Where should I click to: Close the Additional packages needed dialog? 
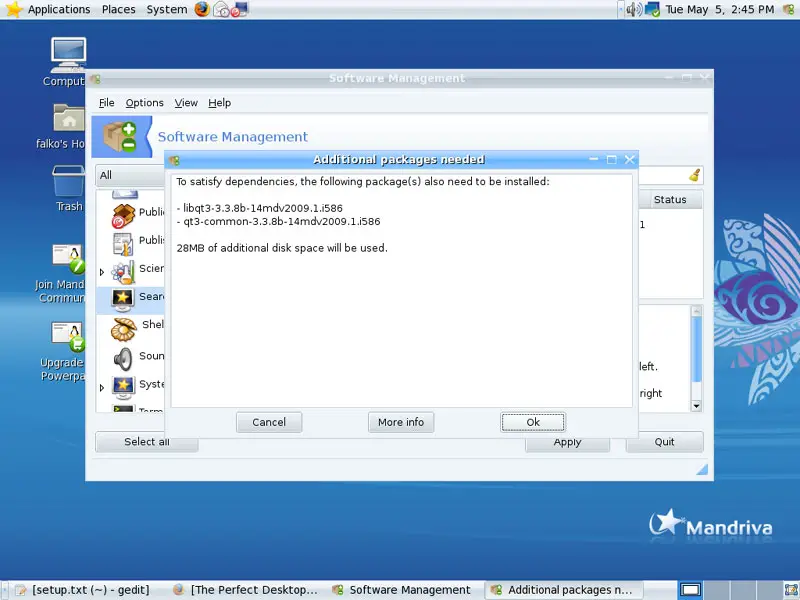pyautogui.click(x=630, y=160)
